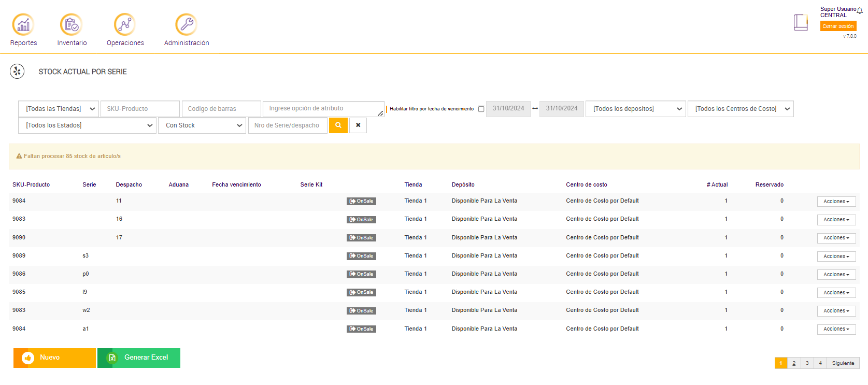
Task: Go to page 3 of results
Action: click(807, 363)
